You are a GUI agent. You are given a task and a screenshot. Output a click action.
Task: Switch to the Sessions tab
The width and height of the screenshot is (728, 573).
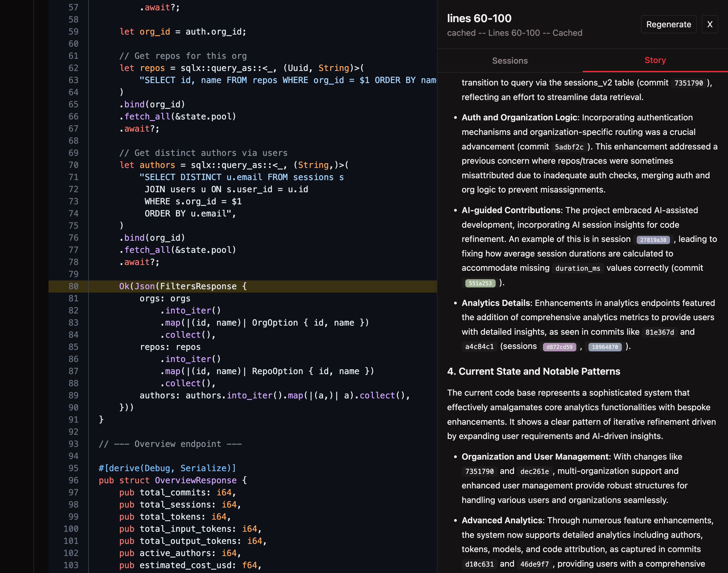point(510,61)
